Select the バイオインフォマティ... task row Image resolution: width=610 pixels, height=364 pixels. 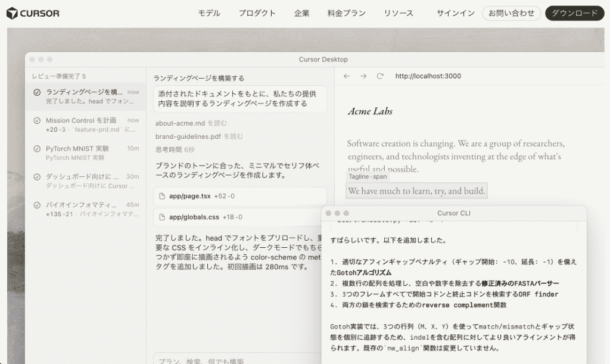click(86, 209)
